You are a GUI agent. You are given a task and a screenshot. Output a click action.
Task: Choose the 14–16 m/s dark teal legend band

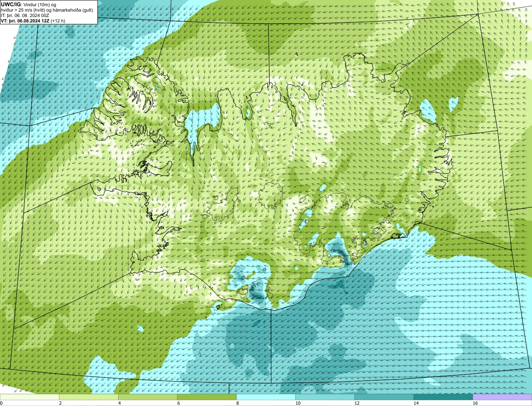(x=443, y=397)
